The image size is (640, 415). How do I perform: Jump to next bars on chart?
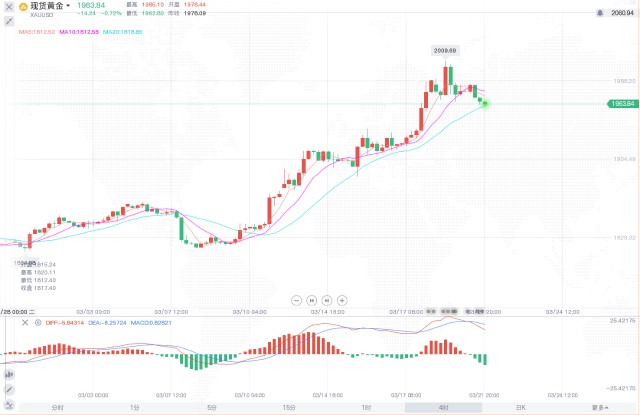pos(327,299)
